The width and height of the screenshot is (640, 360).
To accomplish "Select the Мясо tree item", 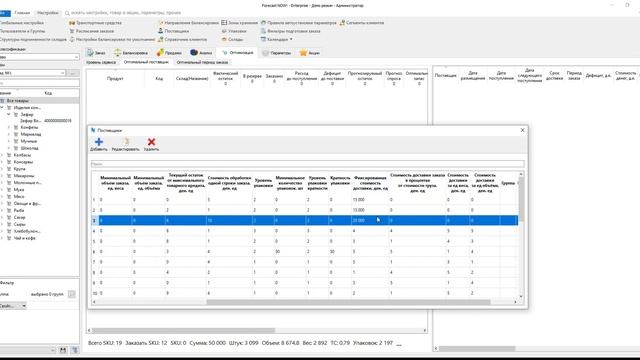I will click(x=19, y=197).
